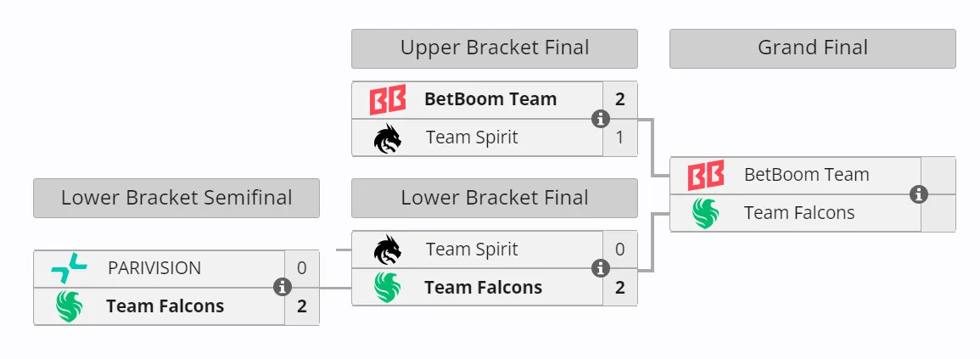Open match info for Lower Bracket Final
This screenshot has height=359, width=980.
pyautogui.click(x=601, y=268)
